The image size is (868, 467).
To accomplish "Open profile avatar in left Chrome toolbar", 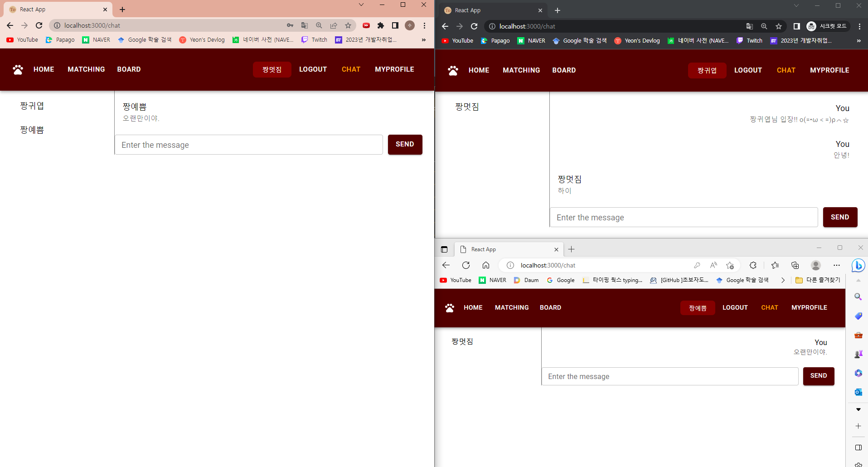I will click(x=410, y=25).
